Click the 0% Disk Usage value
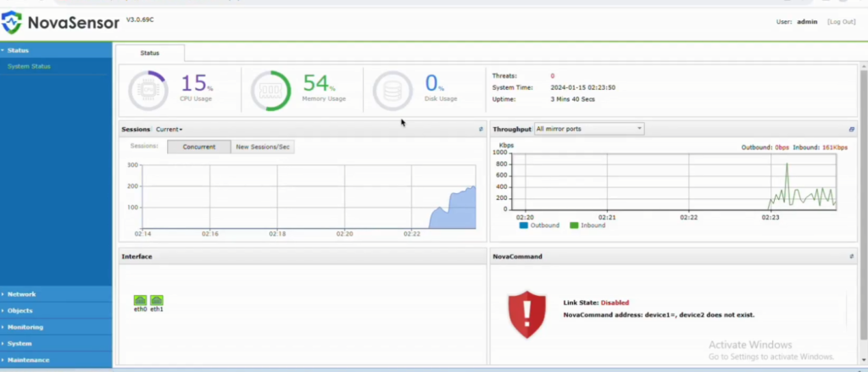 (x=435, y=84)
